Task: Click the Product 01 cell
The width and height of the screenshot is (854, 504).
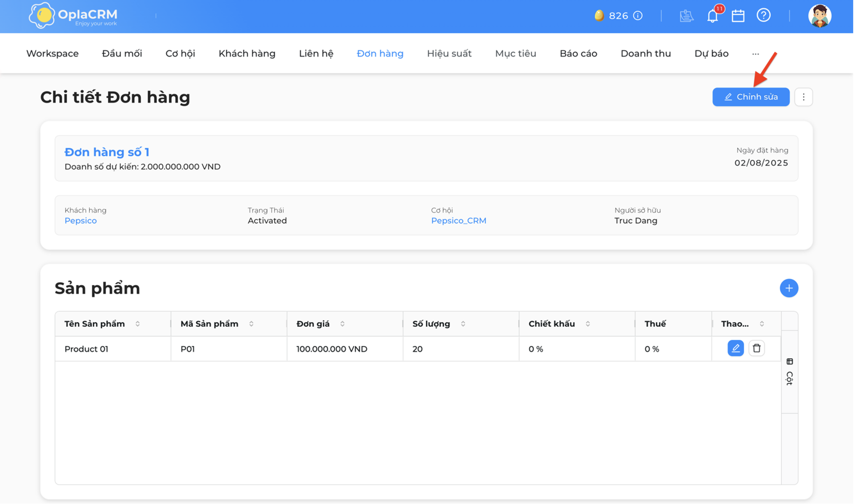Action: (113, 349)
